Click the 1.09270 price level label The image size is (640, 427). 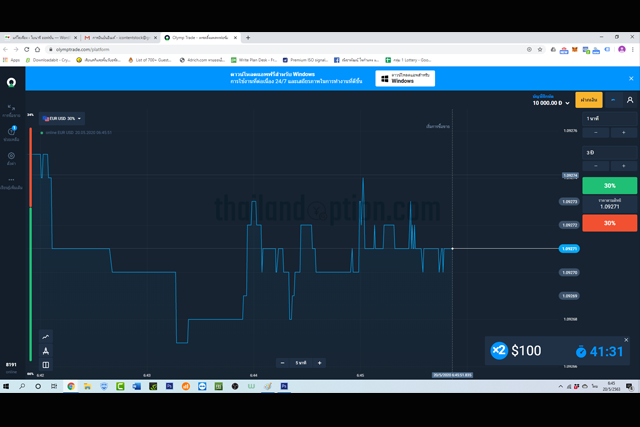pyautogui.click(x=569, y=272)
